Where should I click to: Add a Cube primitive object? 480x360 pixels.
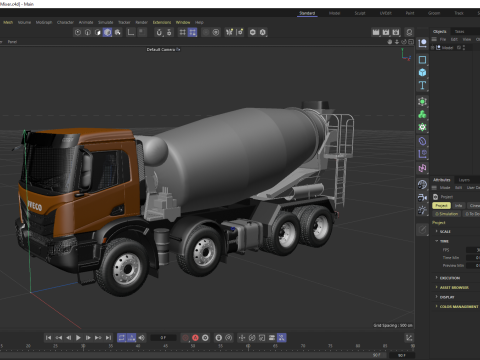pos(422,72)
